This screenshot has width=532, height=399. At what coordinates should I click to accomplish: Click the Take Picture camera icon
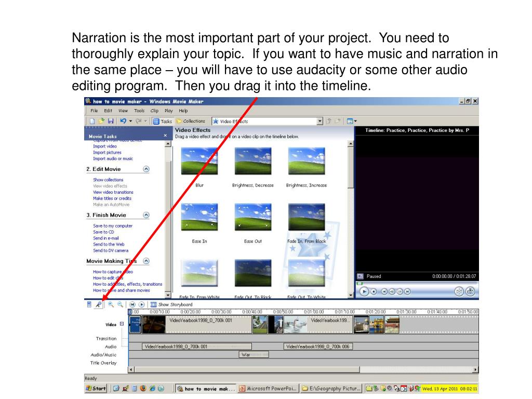[470, 291]
